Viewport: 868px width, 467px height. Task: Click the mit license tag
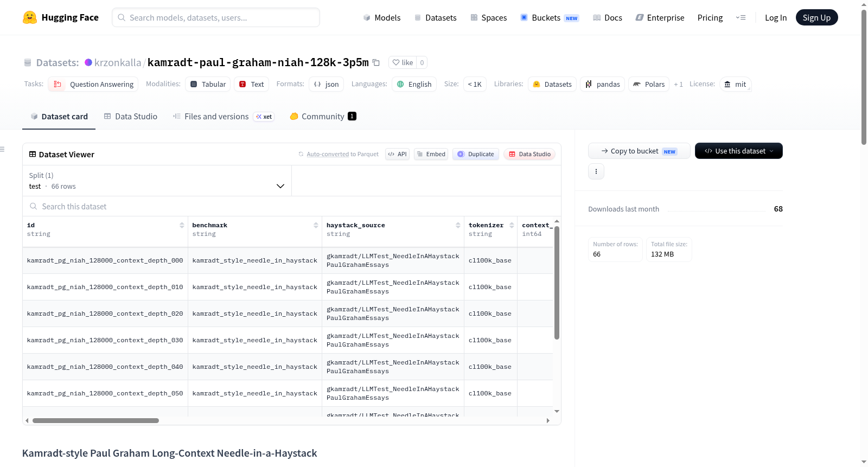click(735, 84)
